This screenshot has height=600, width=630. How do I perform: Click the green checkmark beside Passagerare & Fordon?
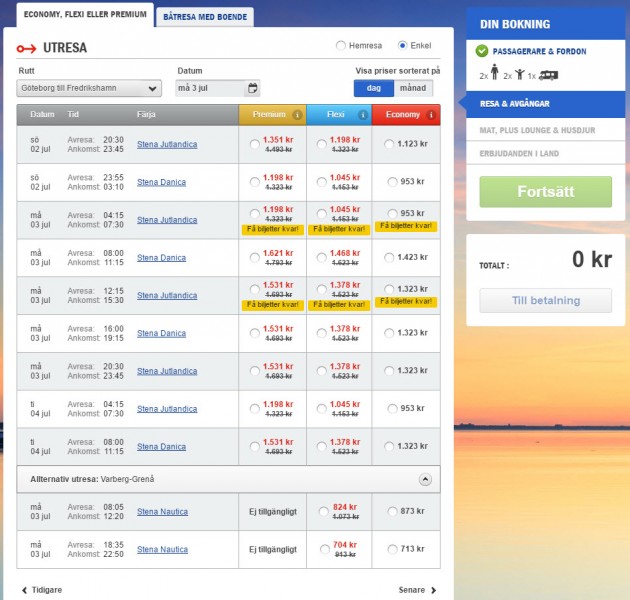(x=482, y=51)
